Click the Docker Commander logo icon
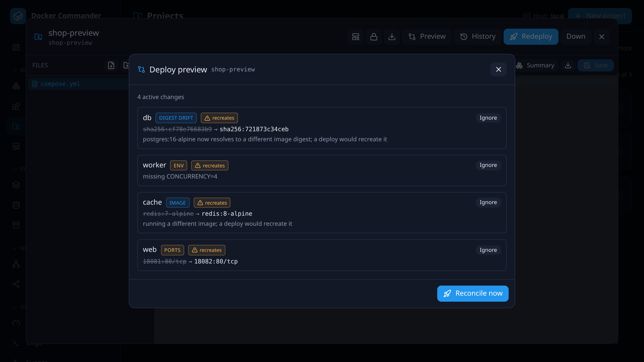644x362 pixels. click(x=18, y=16)
